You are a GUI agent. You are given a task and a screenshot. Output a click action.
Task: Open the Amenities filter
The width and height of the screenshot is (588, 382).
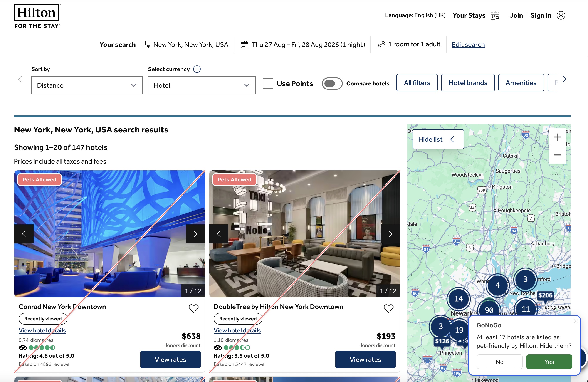521,83
